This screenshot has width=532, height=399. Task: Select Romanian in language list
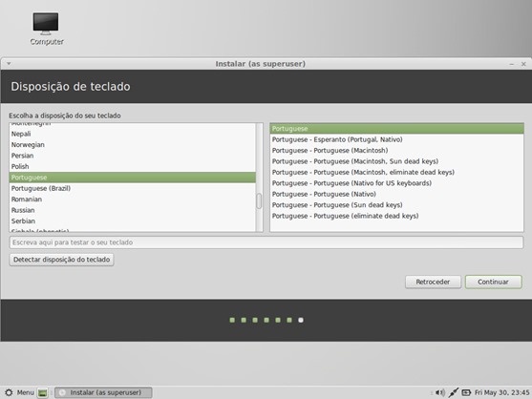[133, 199]
